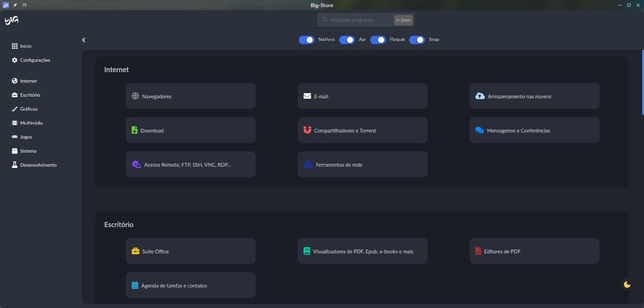Image resolution: width=644 pixels, height=308 pixels.
Task: Collapse sidebar with the left chevron
Action: (x=83, y=40)
